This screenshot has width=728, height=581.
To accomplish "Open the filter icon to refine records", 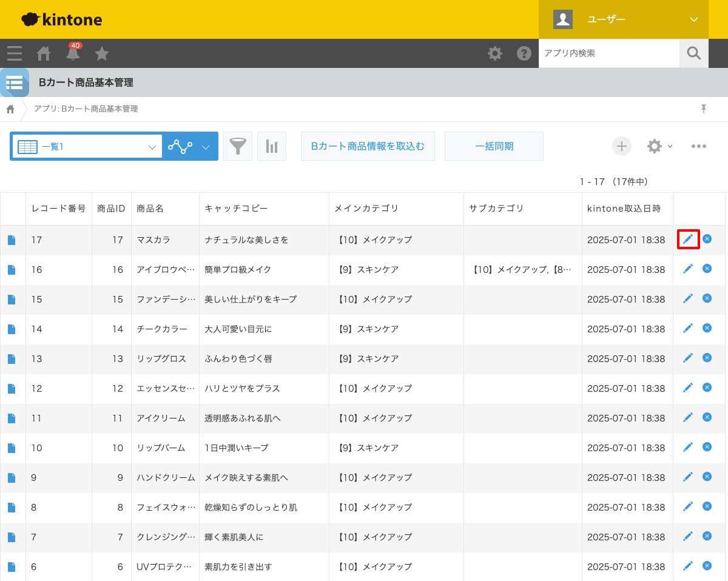I will (237, 146).
